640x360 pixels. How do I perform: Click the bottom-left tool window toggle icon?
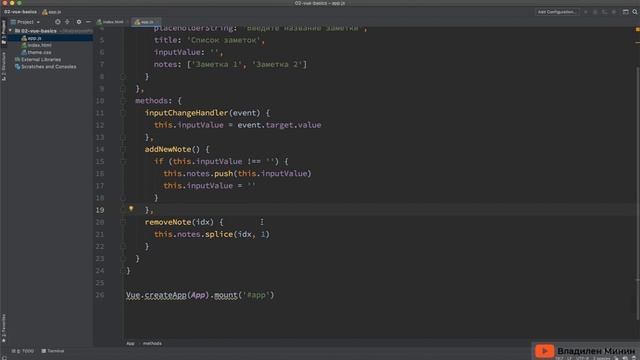tap(3, 358)
